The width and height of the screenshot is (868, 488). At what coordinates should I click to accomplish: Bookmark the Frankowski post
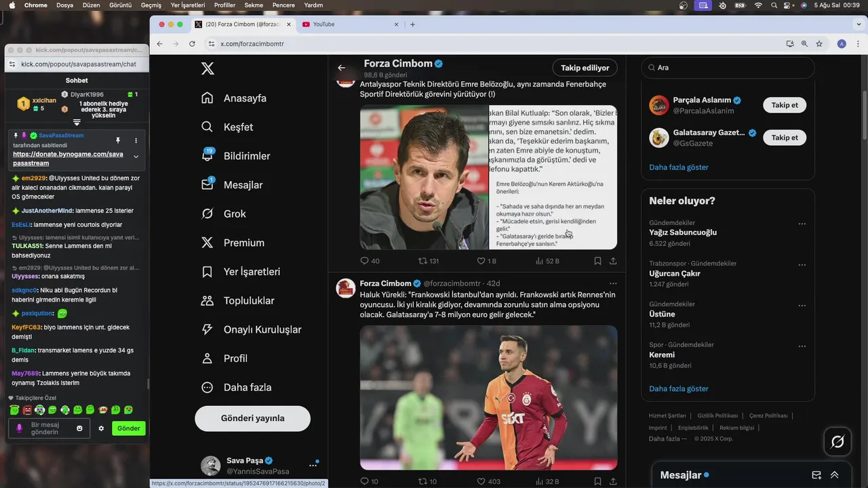pyautogui.click(x=597, y=481)
